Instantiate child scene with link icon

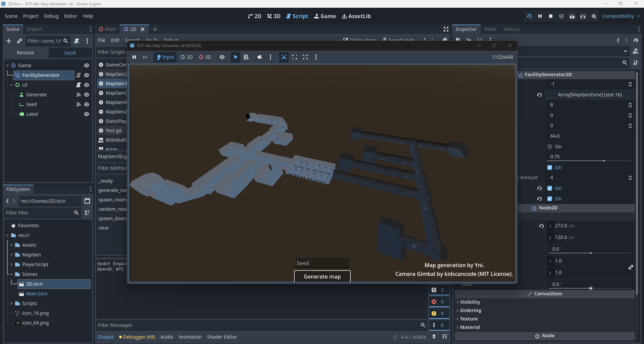coord(19,41)
